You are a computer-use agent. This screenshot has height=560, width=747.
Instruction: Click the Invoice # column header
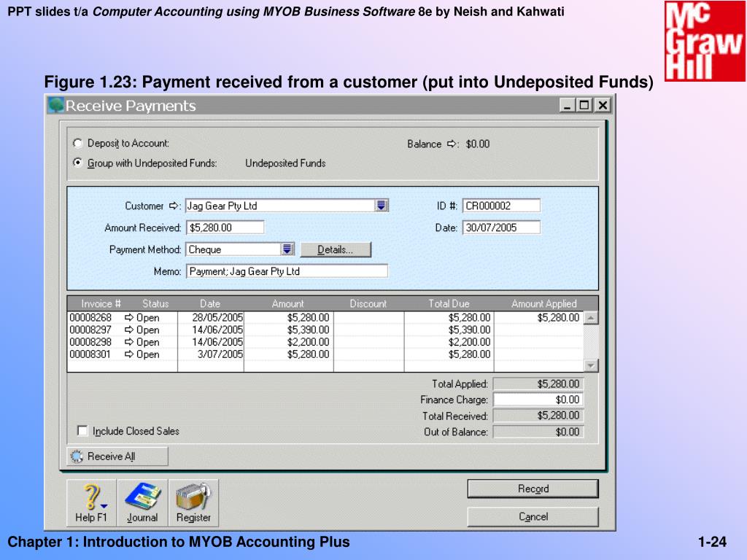[101, 304]
